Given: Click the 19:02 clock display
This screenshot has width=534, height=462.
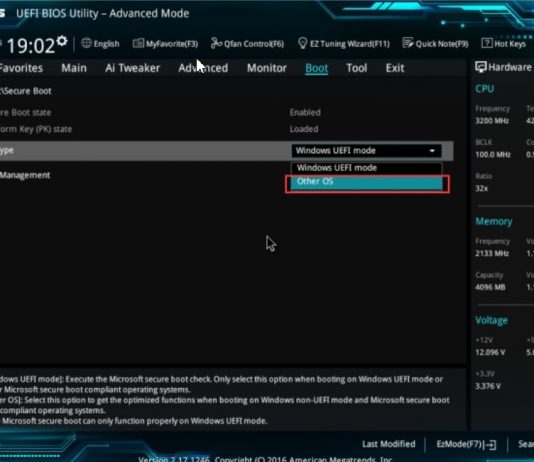Looking at the screenshot, I should (x=31, y=45).
